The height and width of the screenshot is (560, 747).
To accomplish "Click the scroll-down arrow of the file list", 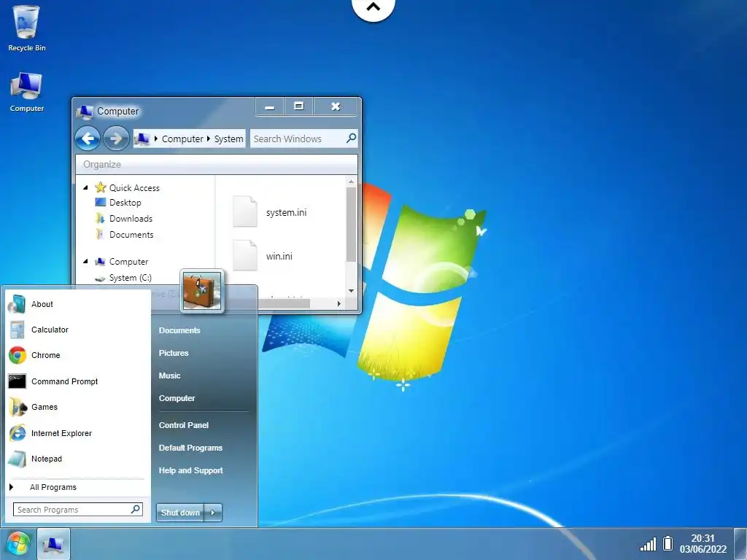I will [351, 290].
